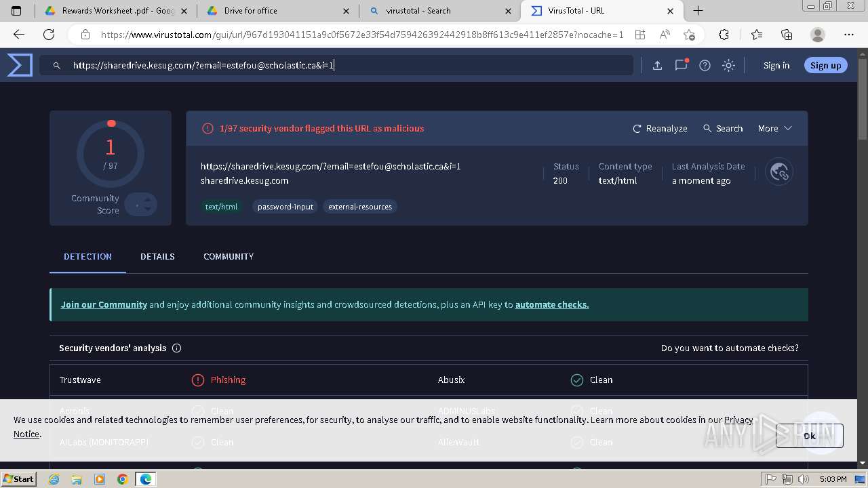Expand the More dropdown
This screenshot has height=488, width=868.
tap(774, 128)
